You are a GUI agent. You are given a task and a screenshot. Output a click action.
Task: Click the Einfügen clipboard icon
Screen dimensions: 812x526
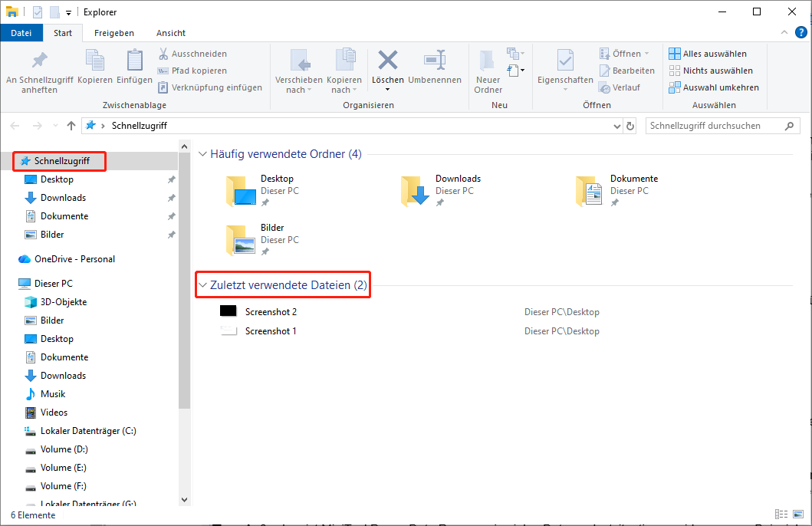pyautogui.click(x=135, y=61)
